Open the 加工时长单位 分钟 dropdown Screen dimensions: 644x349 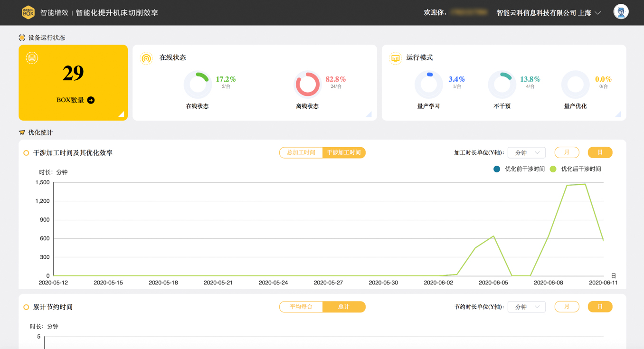[527, 152]
